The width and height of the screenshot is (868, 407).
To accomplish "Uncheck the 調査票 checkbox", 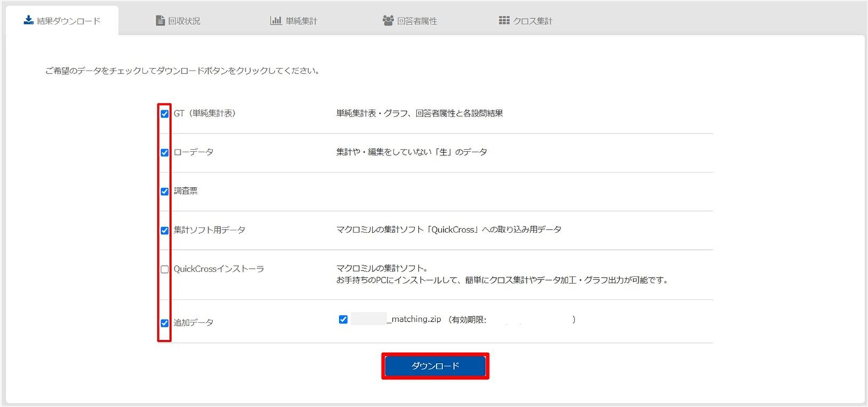I will [x=165, y=191].
